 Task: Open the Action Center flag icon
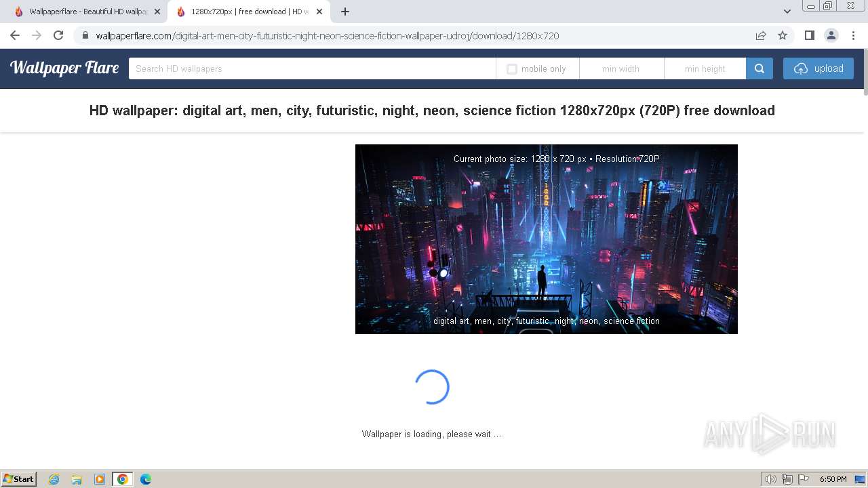804,479
